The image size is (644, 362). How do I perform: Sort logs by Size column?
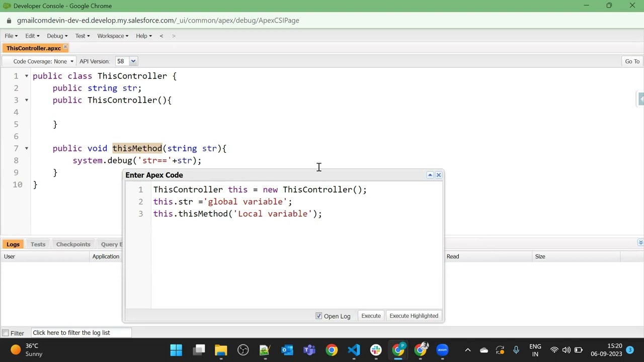(x=576, y=256)
